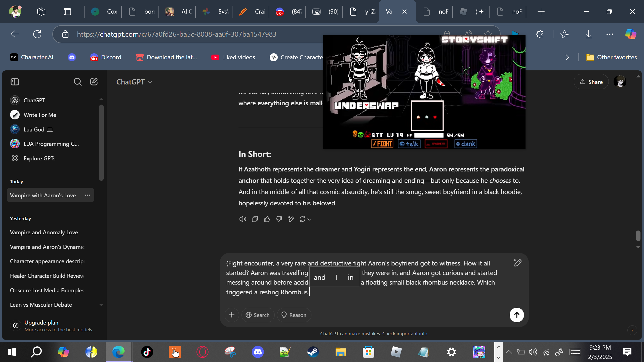Click inside the message input text
This screenshot has height=362, width=644.
point(362,278)
